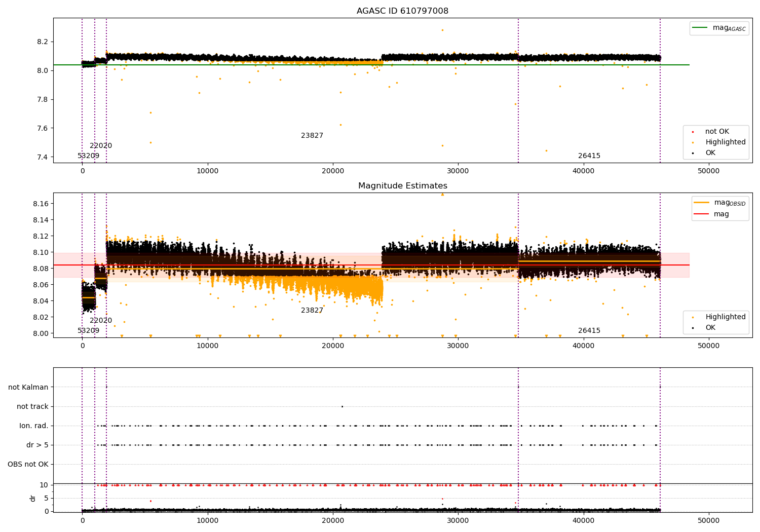Click the "not OK" legend entry

(x=717, y=132)
